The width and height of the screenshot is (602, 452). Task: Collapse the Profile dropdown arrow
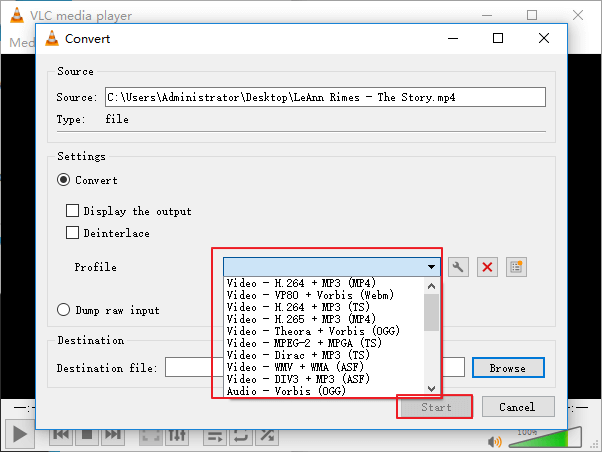(431, 267)
